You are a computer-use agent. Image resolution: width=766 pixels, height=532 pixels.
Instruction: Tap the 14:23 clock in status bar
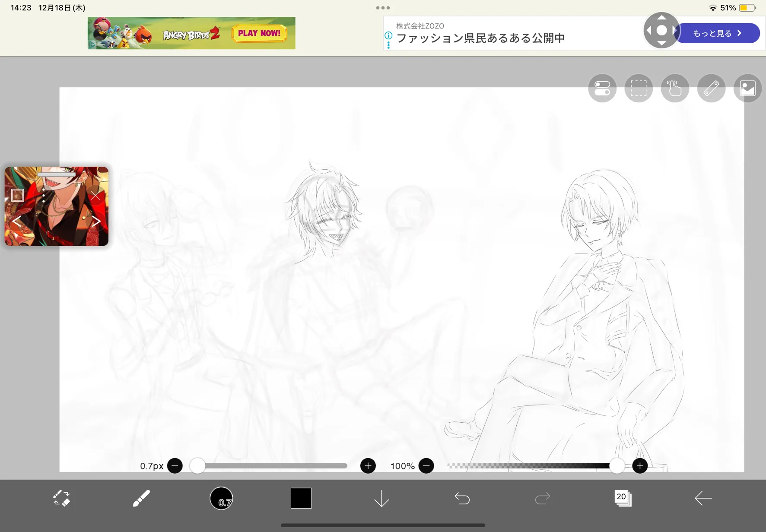tap(21, 8)
